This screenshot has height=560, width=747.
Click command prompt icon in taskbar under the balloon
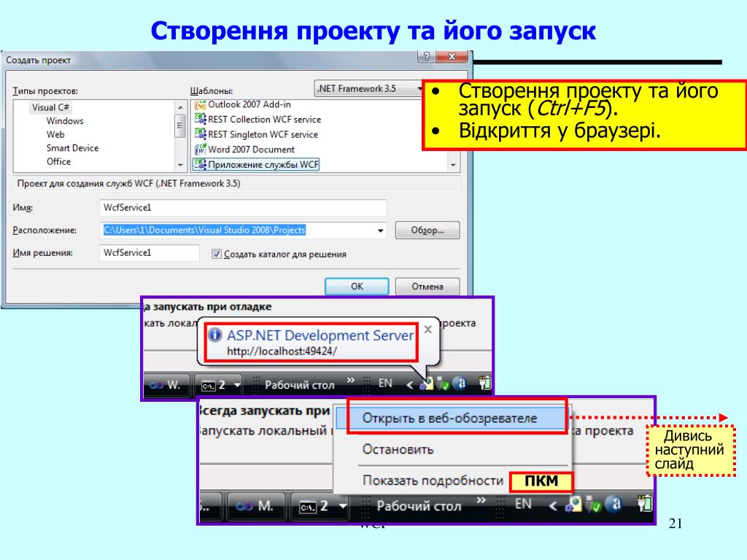[x=209, y=385]
